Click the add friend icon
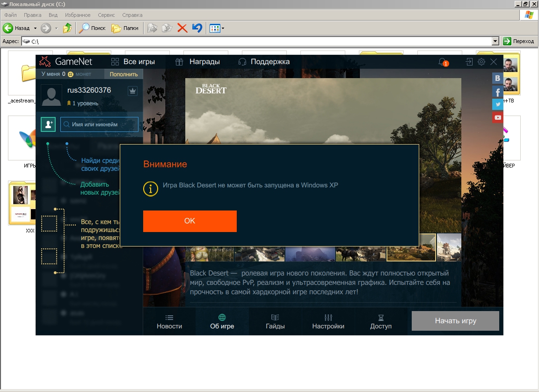The height and width of the screenshot is (392, 539). (48, 124)
